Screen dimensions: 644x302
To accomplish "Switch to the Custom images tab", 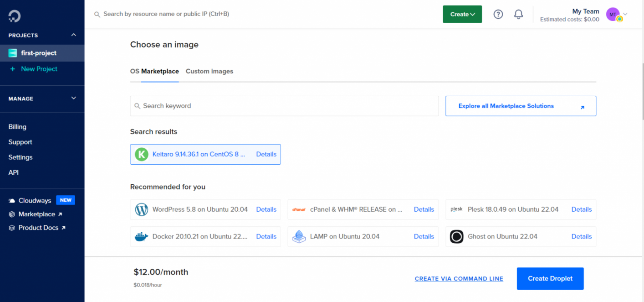I will [210, 71].
